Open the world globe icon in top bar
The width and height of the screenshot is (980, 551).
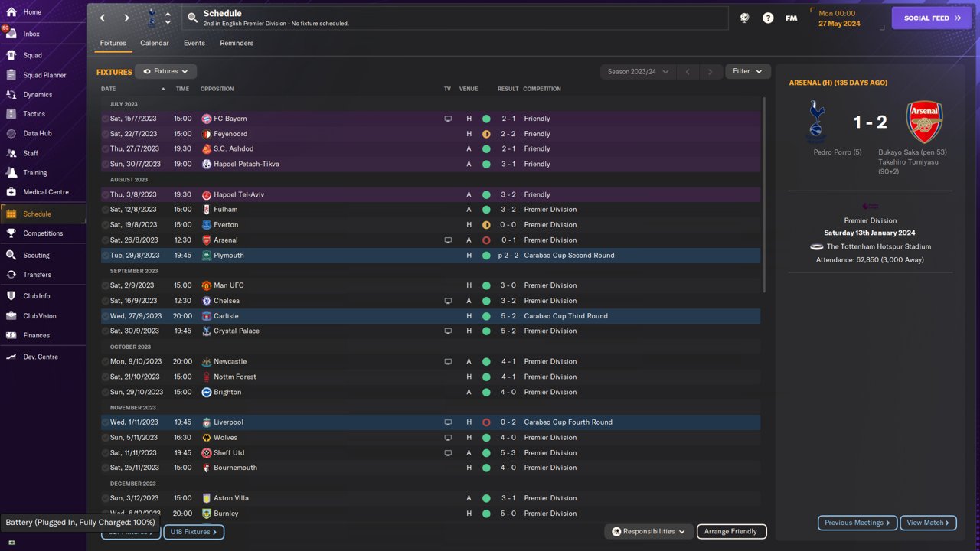[744, 18]
